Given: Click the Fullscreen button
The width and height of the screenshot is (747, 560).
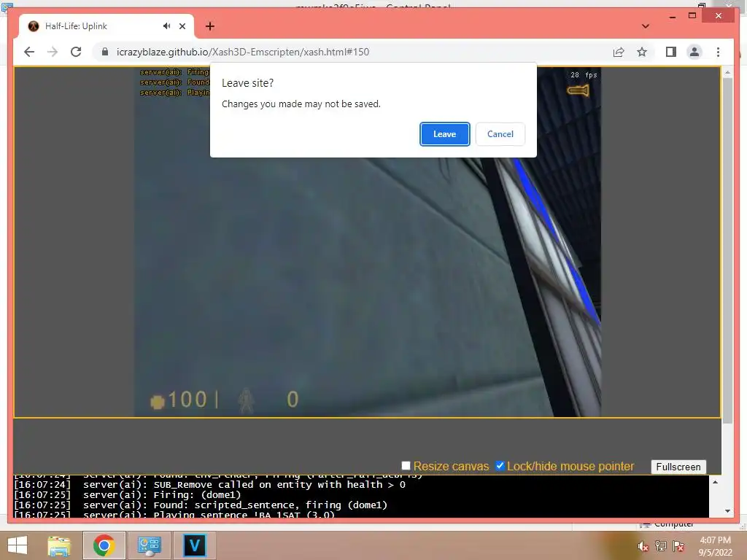Looking at the screenshot, I should tap(678, 467).
